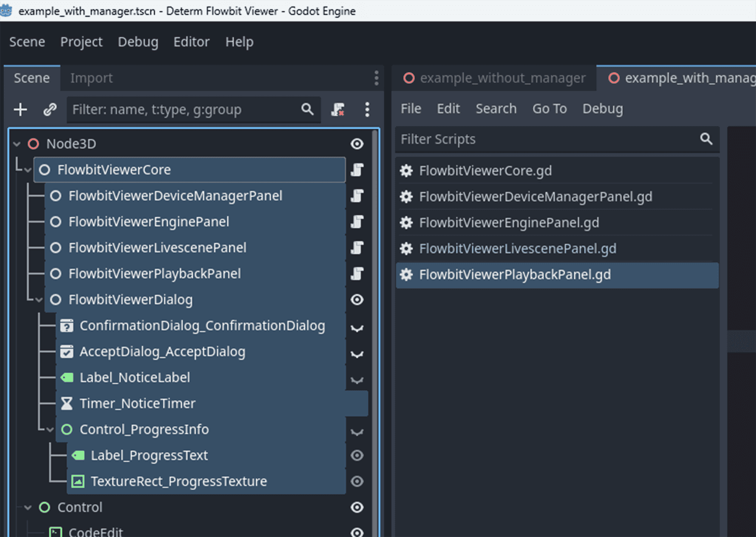
Task: Collapse the FlowbitViewerDialog node
Action: [x=39, y=300]
